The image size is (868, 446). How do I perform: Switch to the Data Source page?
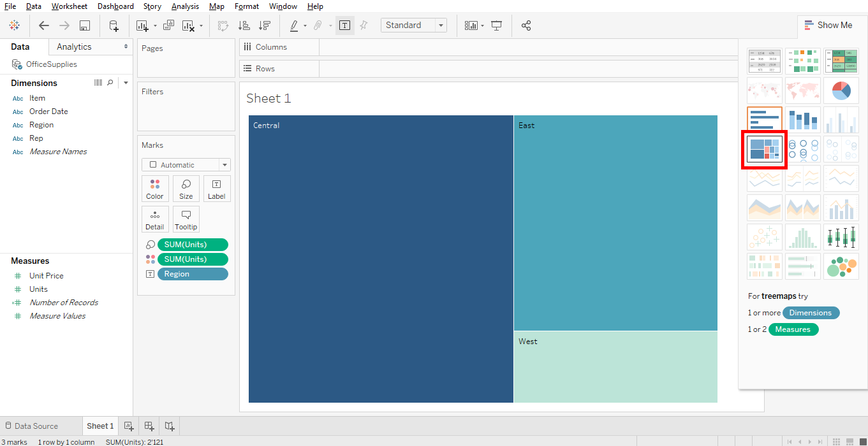(36, 426)
